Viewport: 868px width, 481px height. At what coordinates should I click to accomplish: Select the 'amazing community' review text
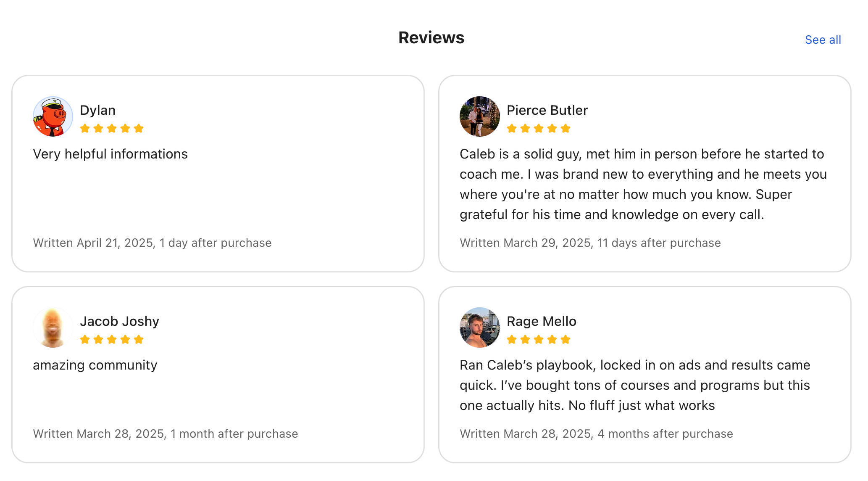click(x=95, y=365)
